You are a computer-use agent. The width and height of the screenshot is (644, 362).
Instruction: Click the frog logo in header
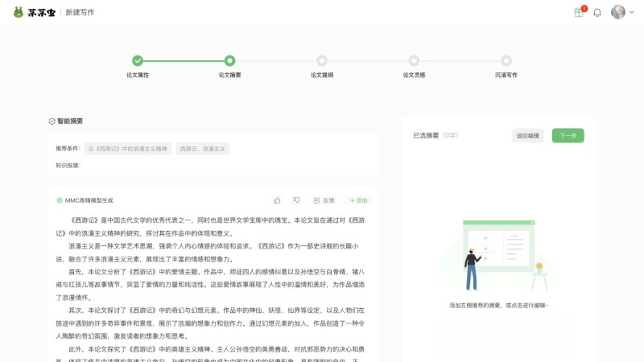point(19,12)
